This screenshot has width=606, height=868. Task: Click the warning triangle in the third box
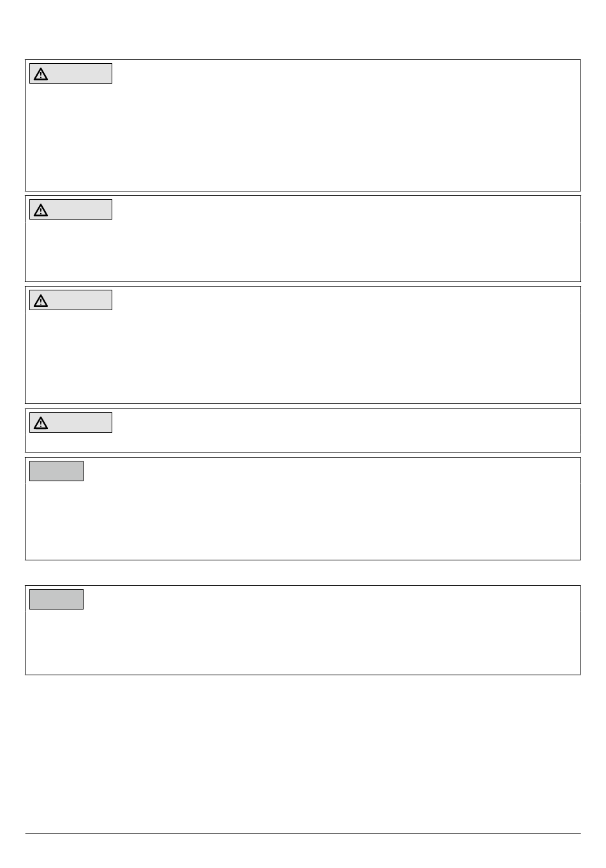pyautogui.click(x=41, y=301)
